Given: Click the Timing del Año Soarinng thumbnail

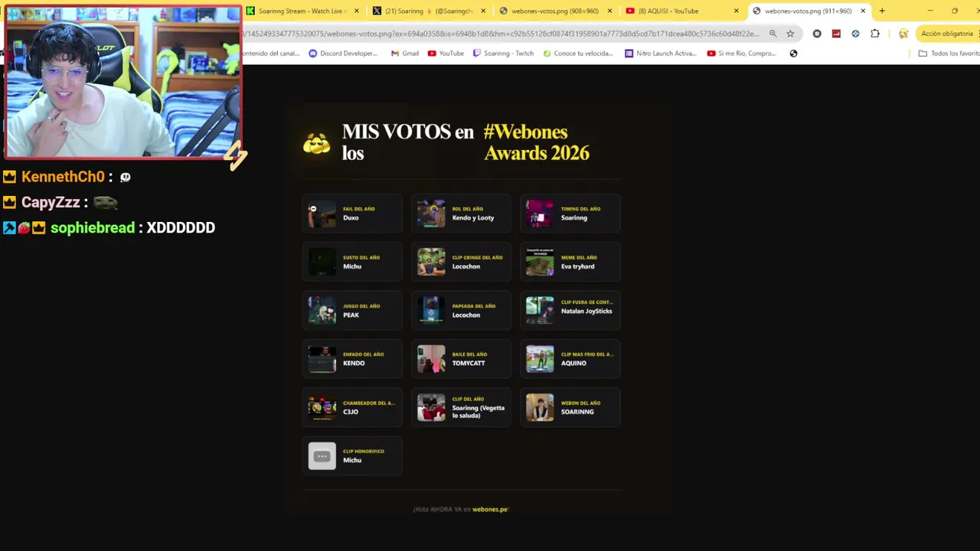Looking at the screenshot, I should (x=540, y=214).
